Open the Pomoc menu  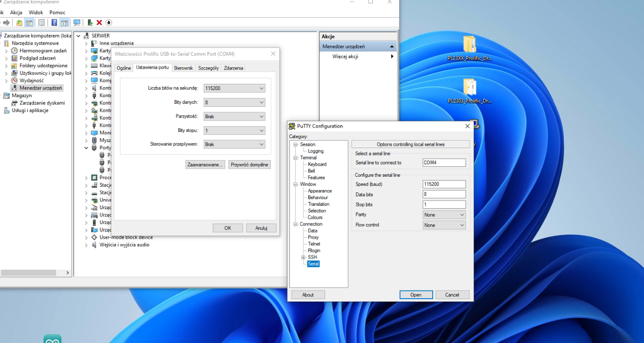click(58, 12)
